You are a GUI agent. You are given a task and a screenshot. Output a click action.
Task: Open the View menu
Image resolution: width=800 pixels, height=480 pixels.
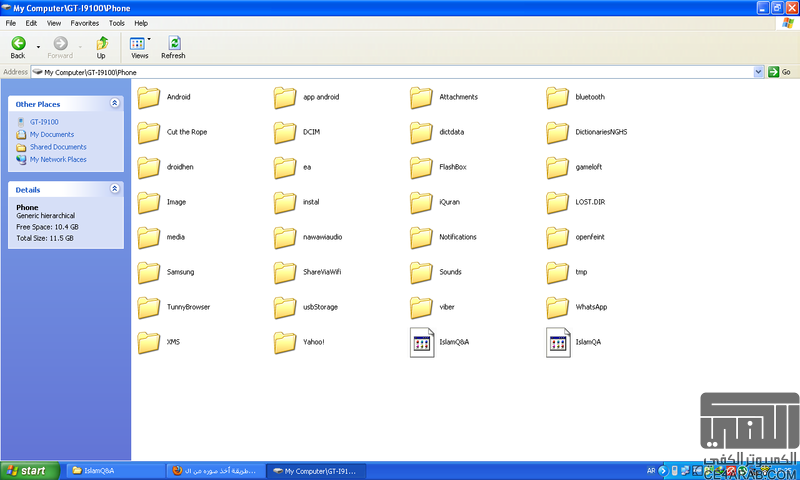pos(54,23)
